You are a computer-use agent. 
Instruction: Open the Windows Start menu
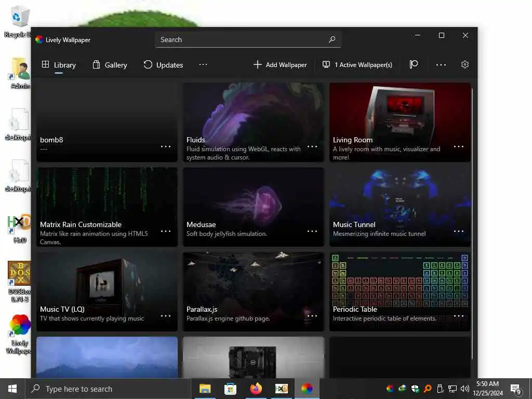tap(12, 389)
